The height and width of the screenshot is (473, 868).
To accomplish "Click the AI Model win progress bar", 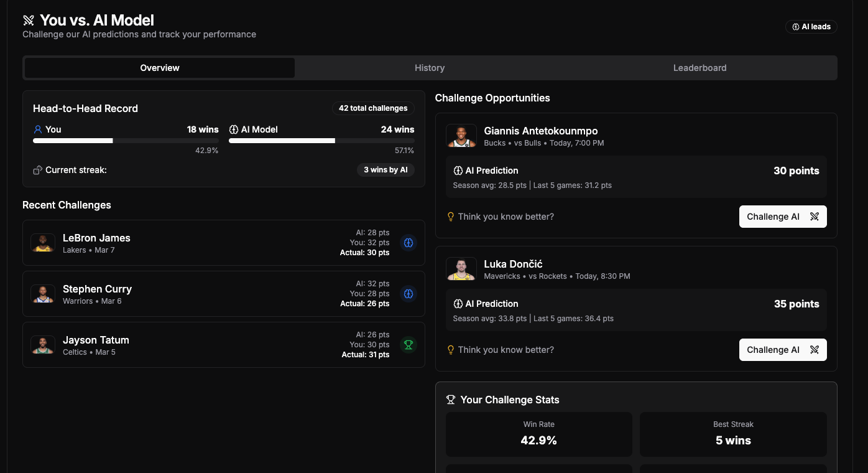I will point(321,141).
